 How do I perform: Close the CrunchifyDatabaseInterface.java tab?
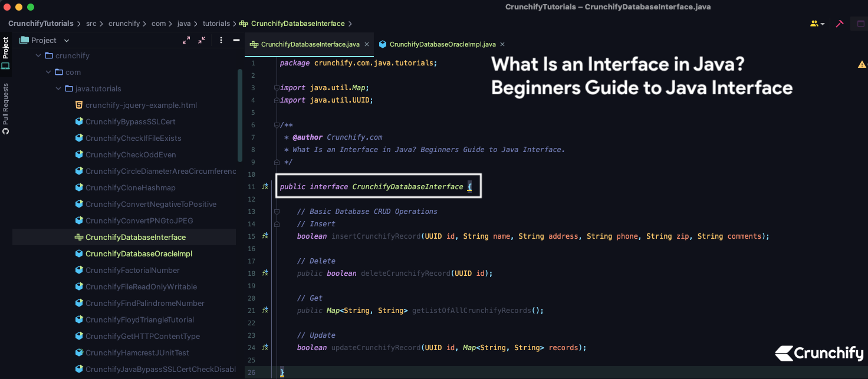tap(367, 44)
